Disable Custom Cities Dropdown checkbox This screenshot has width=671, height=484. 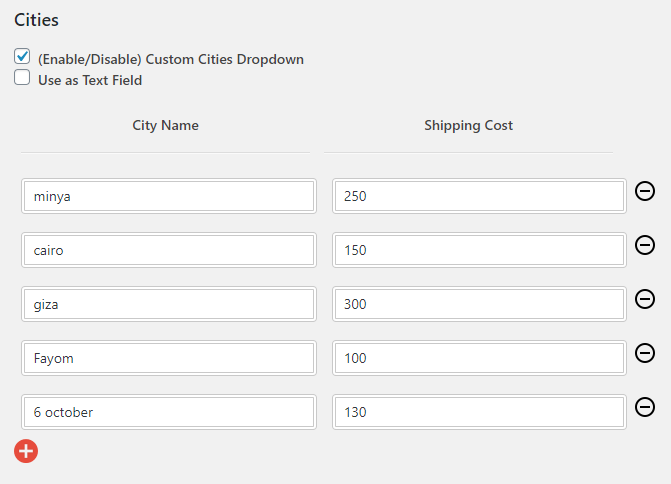(22, 56)
